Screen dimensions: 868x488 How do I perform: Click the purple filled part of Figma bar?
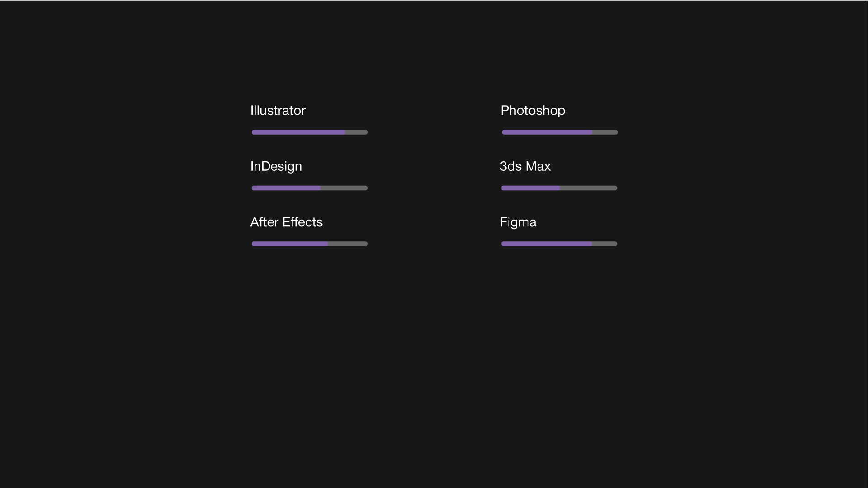click(546, 244)
